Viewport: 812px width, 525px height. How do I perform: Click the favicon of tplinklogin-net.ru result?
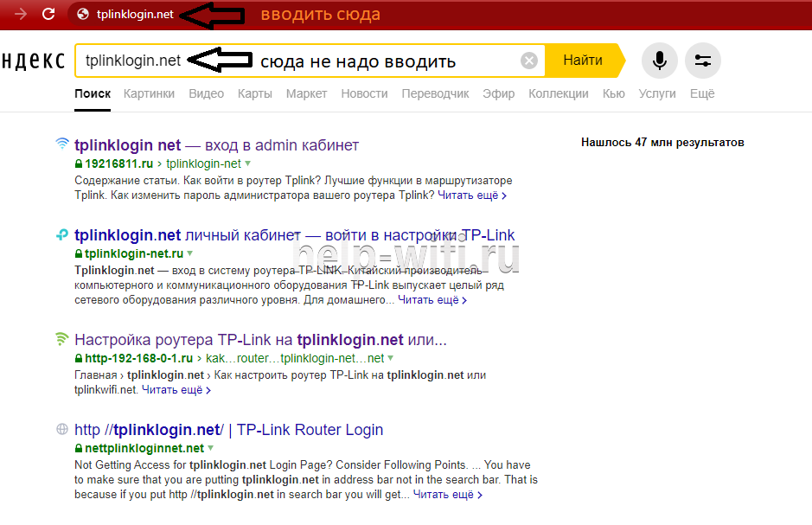pos(62,235)
